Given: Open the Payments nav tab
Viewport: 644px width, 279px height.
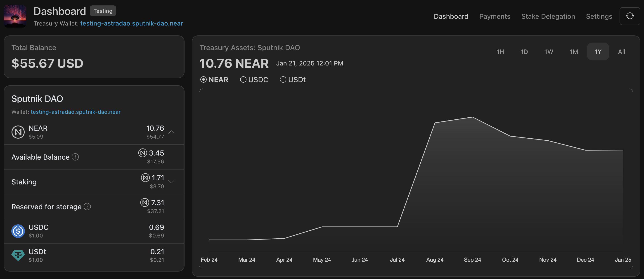Looking at the screenshot, I should 495,16.
